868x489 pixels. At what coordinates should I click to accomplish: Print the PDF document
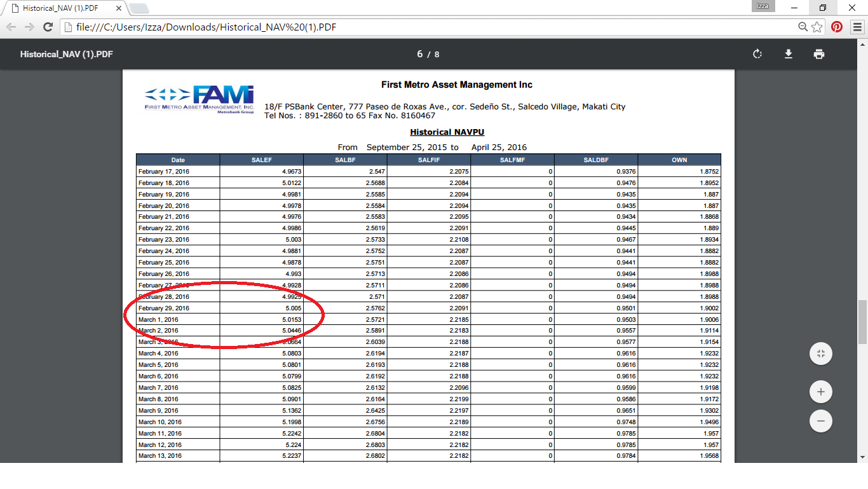819,54
